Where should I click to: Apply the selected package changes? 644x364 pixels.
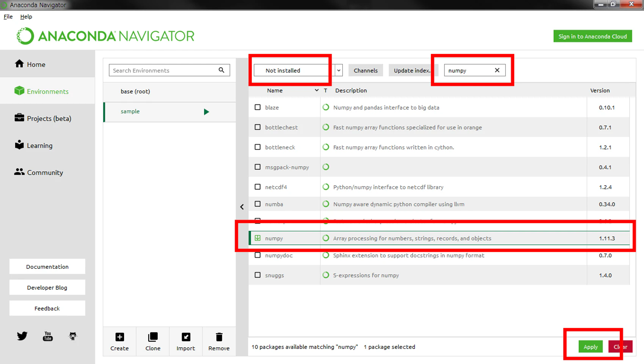point(591,347)
